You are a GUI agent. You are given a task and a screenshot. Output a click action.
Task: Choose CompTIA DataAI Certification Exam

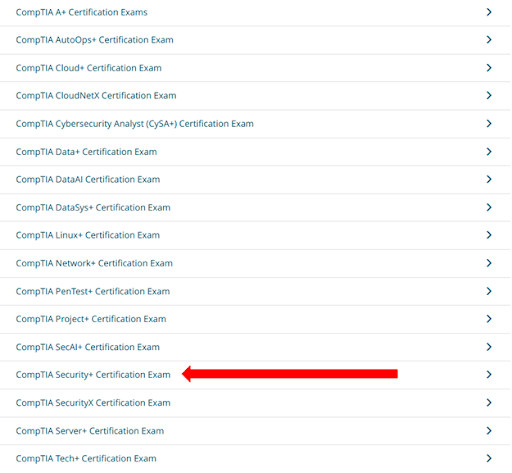pos(88,180)
